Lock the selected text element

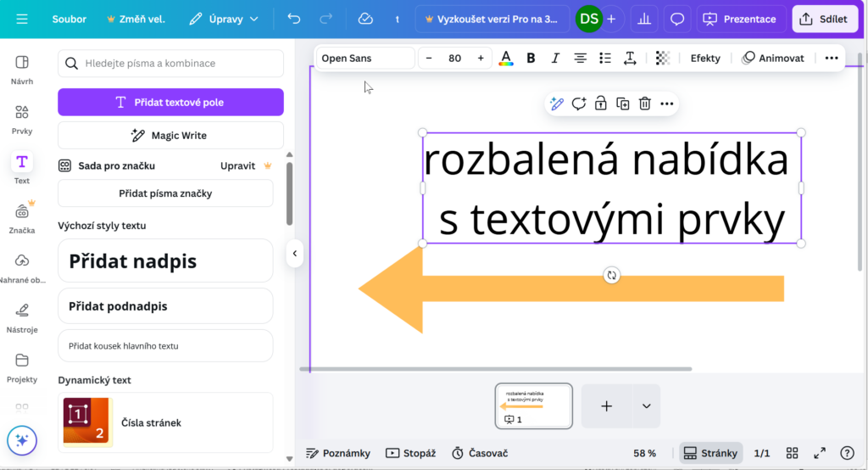pos(600,104)
